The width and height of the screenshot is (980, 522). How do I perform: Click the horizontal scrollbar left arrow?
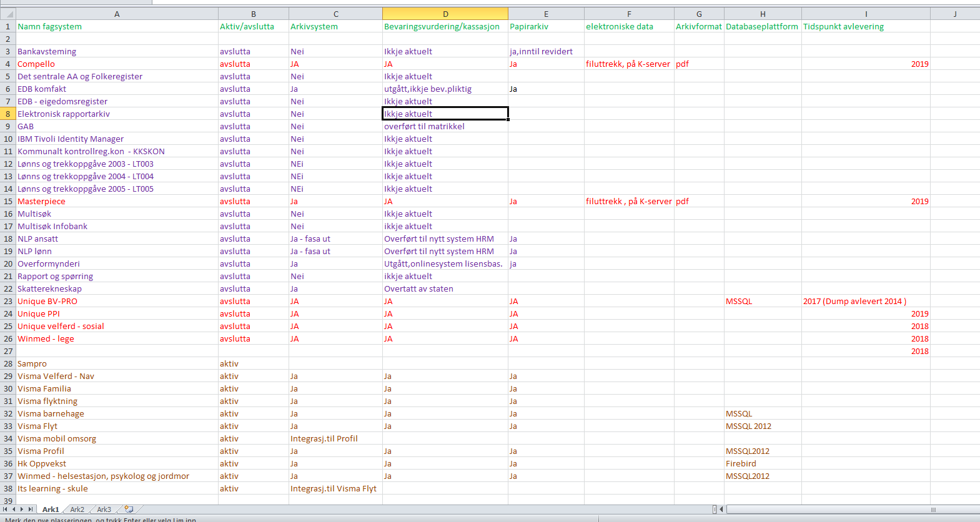(721, 510)
